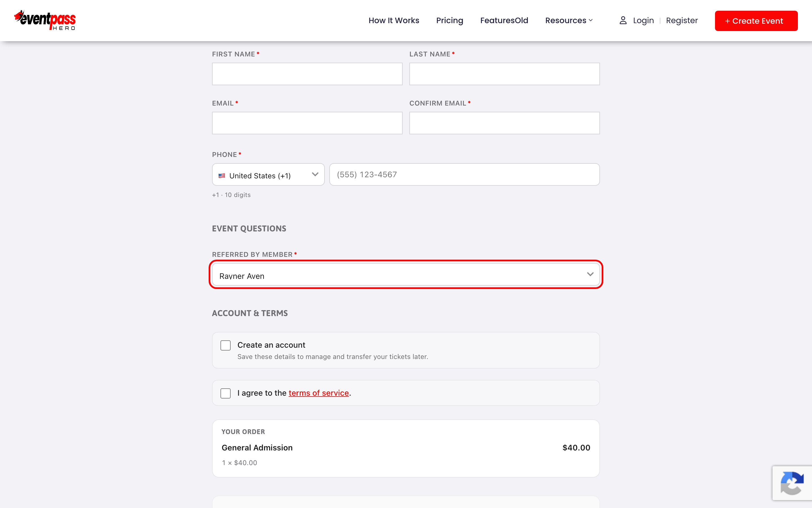Click the '+1 · 10 digits' hint text
The height and width of the screenshot is (508, 812).
(x=231, y=195)
